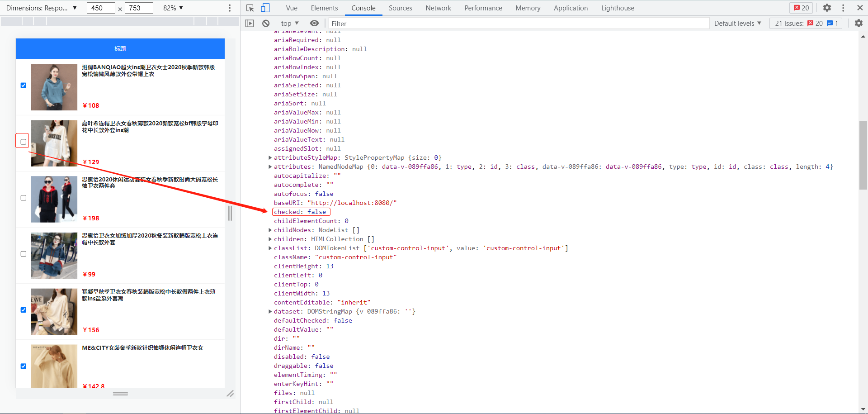The width and height of the screenshot is (868, 414).
Task: Click the console scrollbar up arrow
Action: pos(863,36)
